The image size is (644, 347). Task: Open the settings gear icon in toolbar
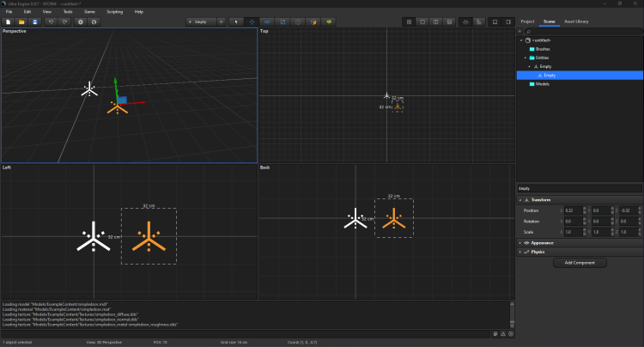[x=81, y=21]
